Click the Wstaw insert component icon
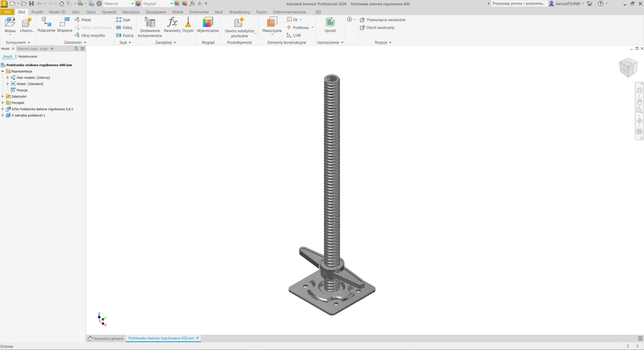644x350 pixels. tap(10, 22)
